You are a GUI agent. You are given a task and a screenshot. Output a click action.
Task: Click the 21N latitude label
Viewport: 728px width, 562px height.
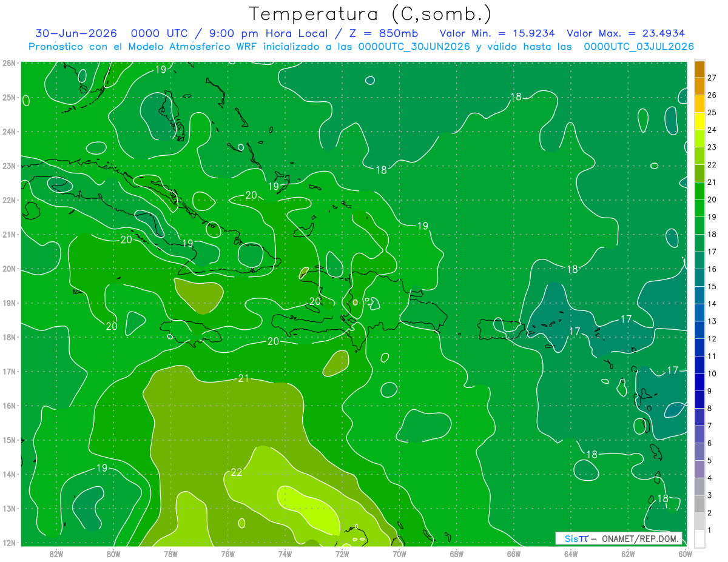pos(9,234)
